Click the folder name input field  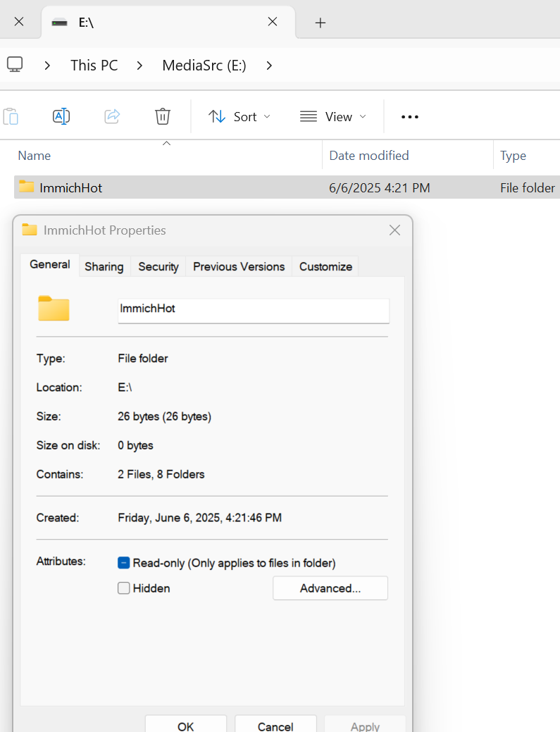[x=254, y=311]
